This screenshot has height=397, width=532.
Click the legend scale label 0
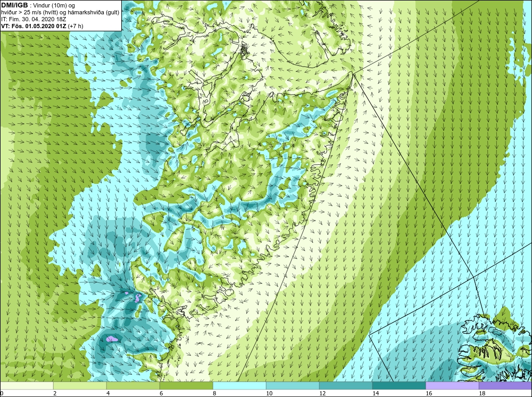click(2, 393)
